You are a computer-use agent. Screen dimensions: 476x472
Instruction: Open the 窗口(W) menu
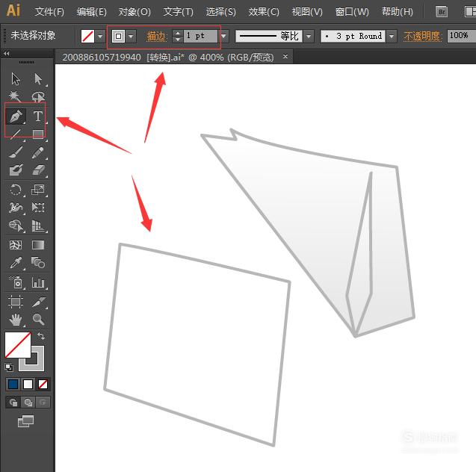click(352, 12)
